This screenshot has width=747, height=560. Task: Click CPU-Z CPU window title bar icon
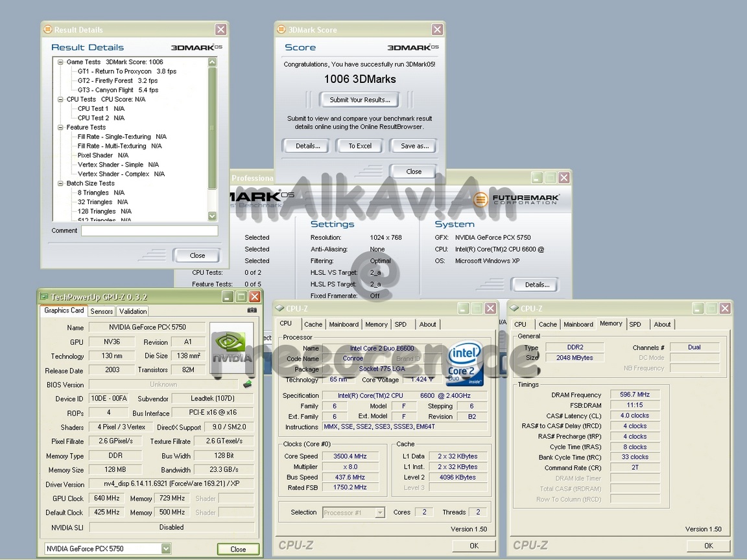pos(279,308)
